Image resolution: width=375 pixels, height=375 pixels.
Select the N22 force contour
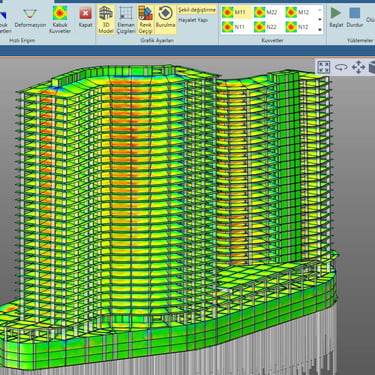266,27
